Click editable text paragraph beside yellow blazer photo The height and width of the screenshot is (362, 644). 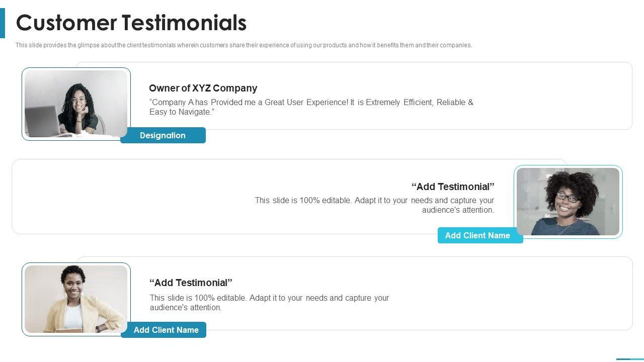(269, 303)
